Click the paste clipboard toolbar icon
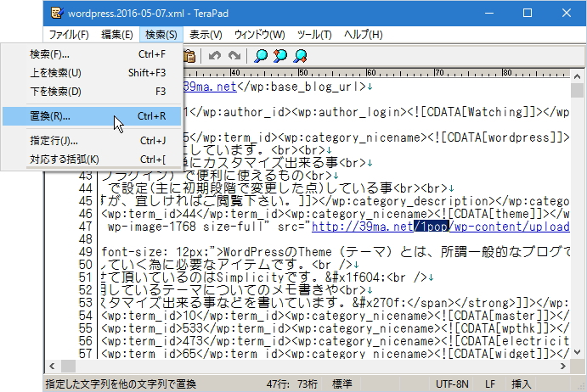This screenshot has height=392, width=587. point(189,56)
